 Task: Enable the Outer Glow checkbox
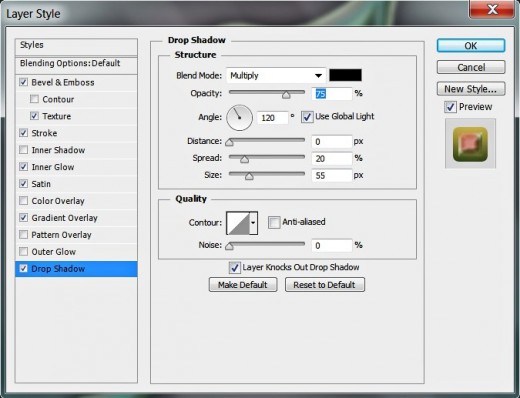pos(23,251)
